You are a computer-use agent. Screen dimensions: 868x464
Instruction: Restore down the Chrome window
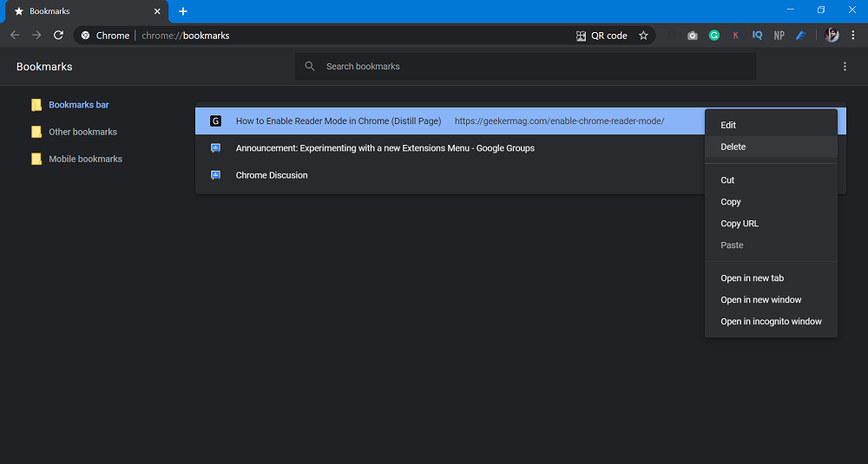(821, 10)
